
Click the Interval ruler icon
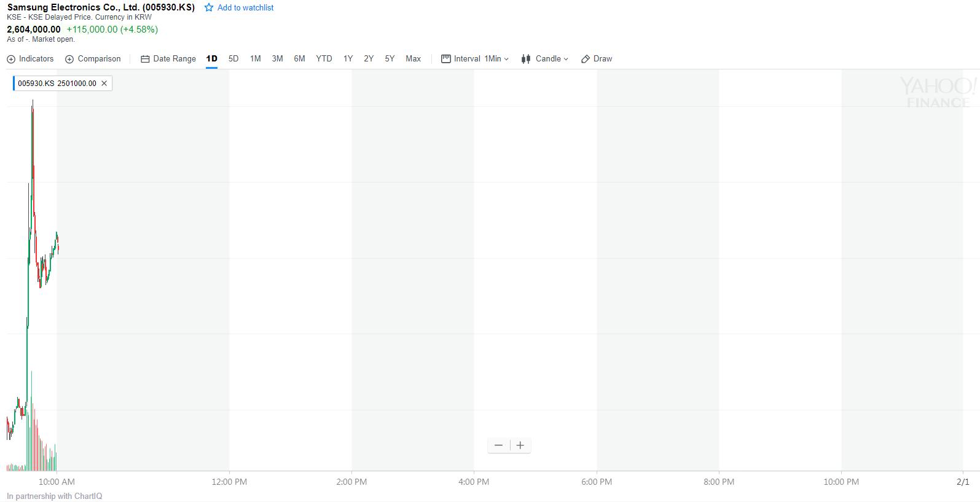click(446, 59)
